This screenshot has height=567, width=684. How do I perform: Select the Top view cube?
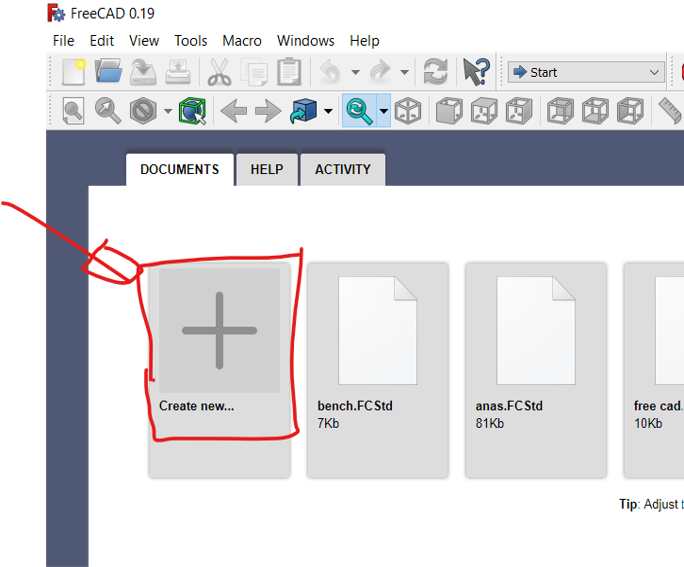484,111
